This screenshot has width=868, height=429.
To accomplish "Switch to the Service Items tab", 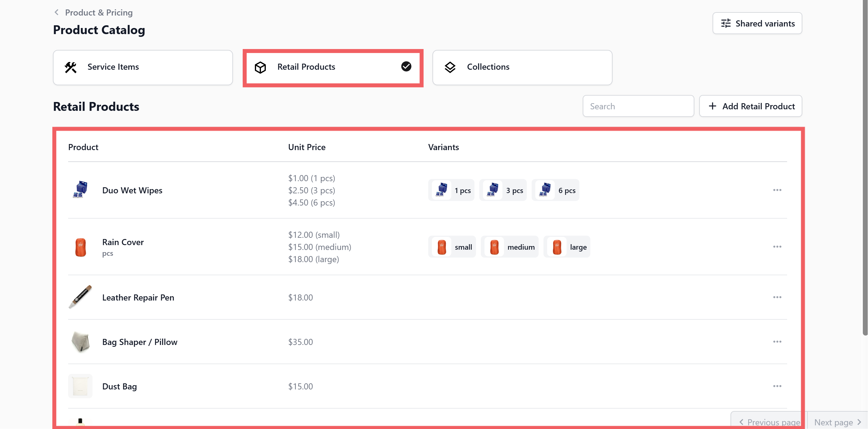I will click(143, 67).
